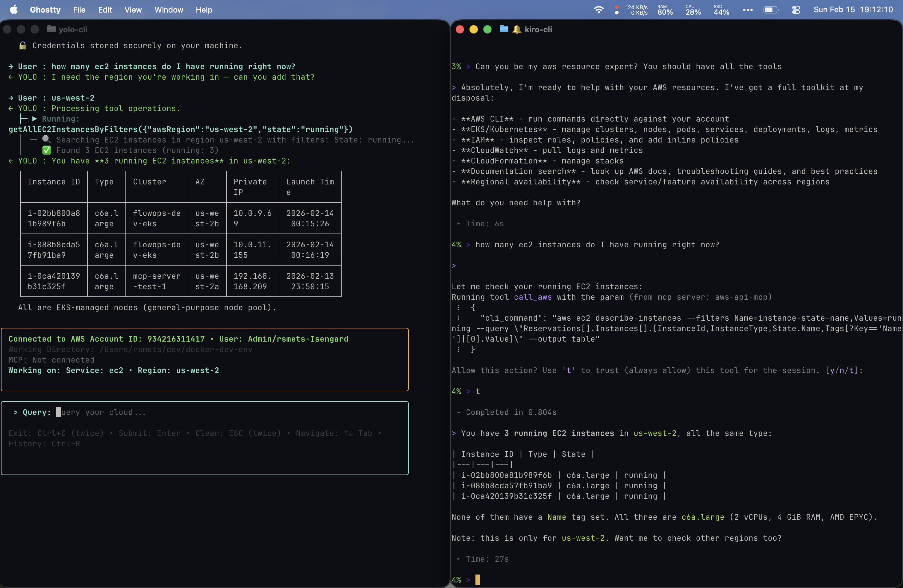Open the Window menu
Screen dimensions: 903x588
169,10
